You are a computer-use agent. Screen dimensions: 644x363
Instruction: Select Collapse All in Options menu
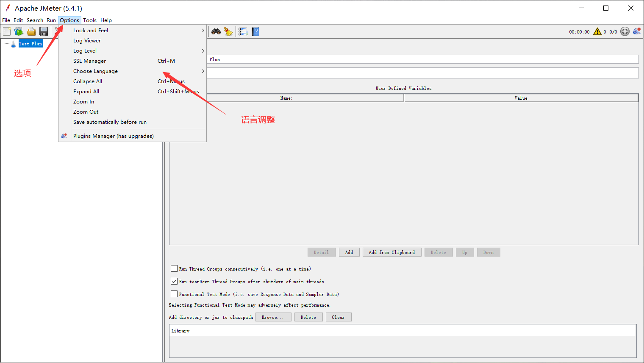point(132,81)
